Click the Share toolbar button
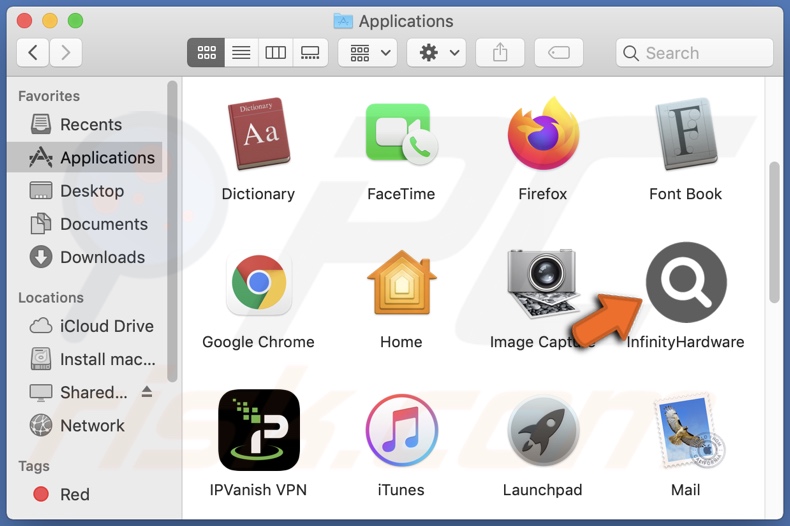Image resolution: width=790 pixels, height=526 pixels. pyautogui.click(x=500, y=52)
